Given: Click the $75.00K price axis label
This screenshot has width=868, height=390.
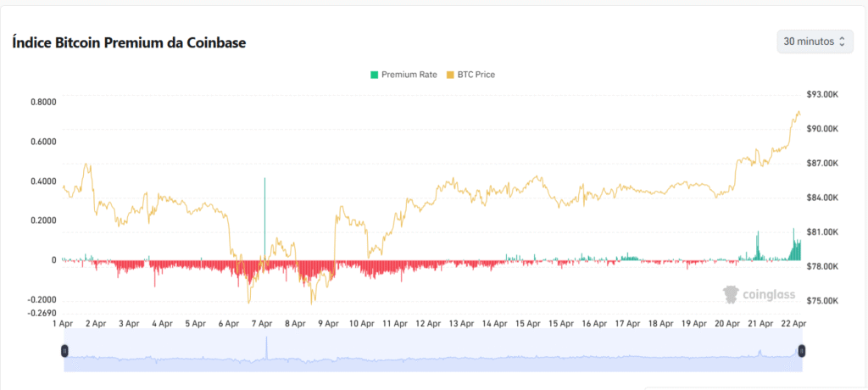Looking at the screenshot, I should [822, 301].
